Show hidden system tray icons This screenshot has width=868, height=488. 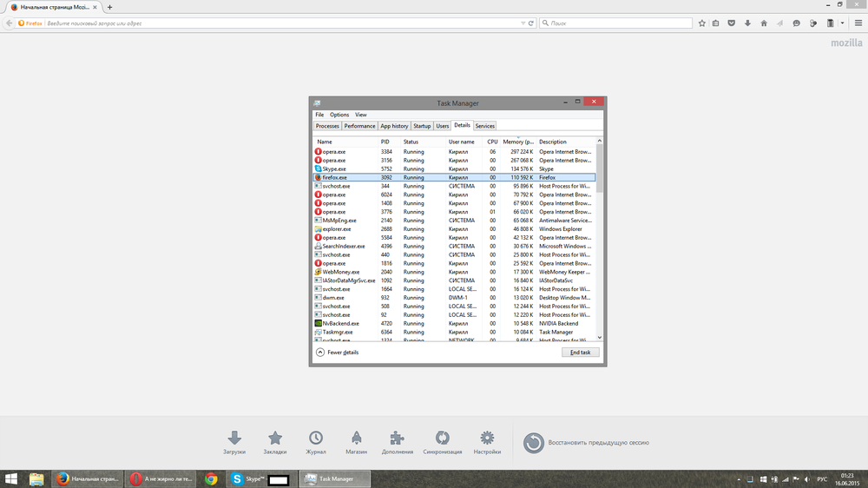click(x=739, y=479)
